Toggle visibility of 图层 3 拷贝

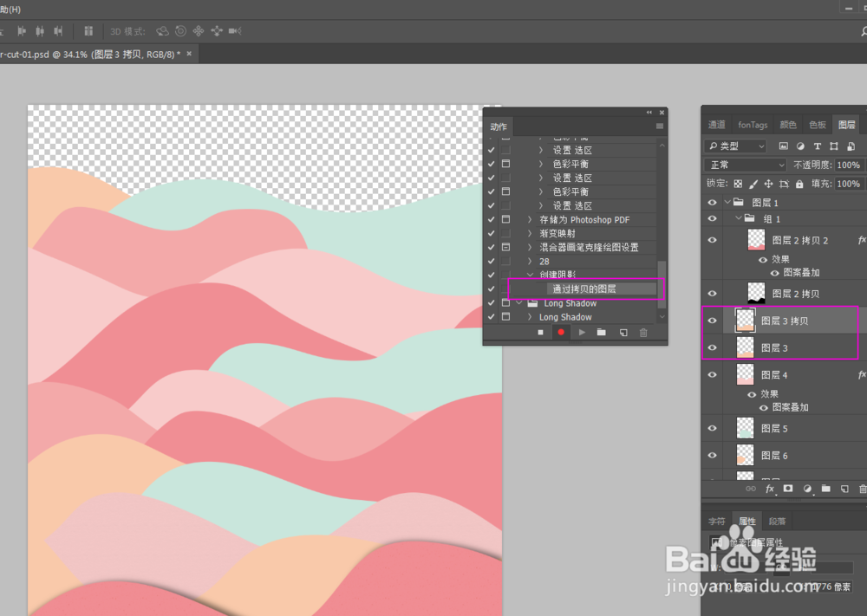pyautogui.click(x=712, y=321)
